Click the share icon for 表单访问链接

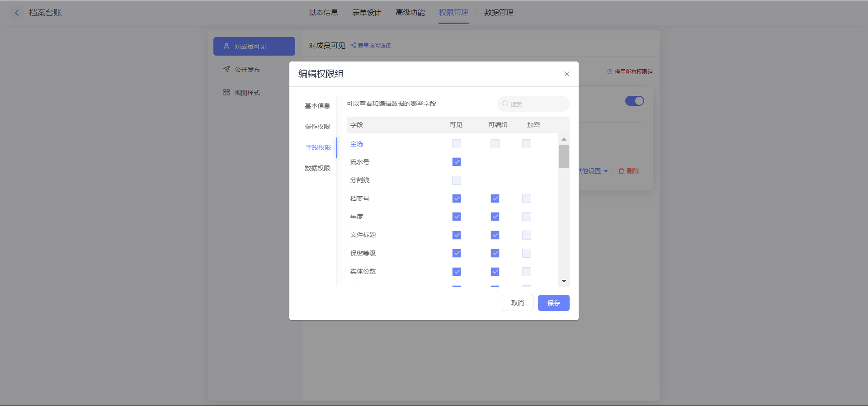tap(353, 45)
